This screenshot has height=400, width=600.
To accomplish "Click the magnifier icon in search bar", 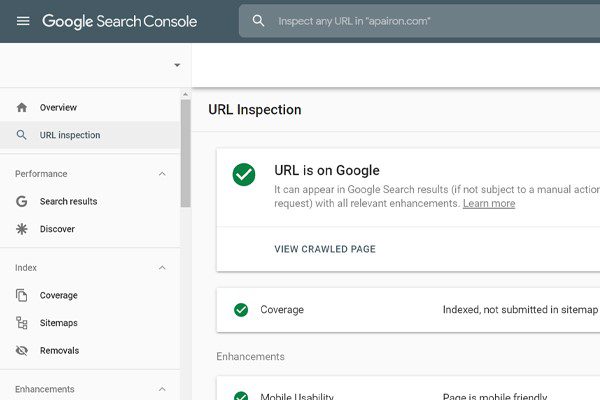I will tap(258, 21).
